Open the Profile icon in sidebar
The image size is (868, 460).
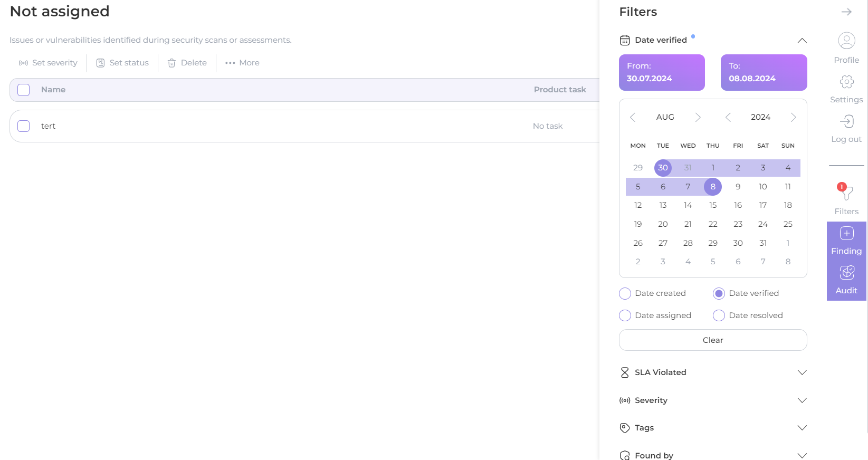tap(846, 41)
